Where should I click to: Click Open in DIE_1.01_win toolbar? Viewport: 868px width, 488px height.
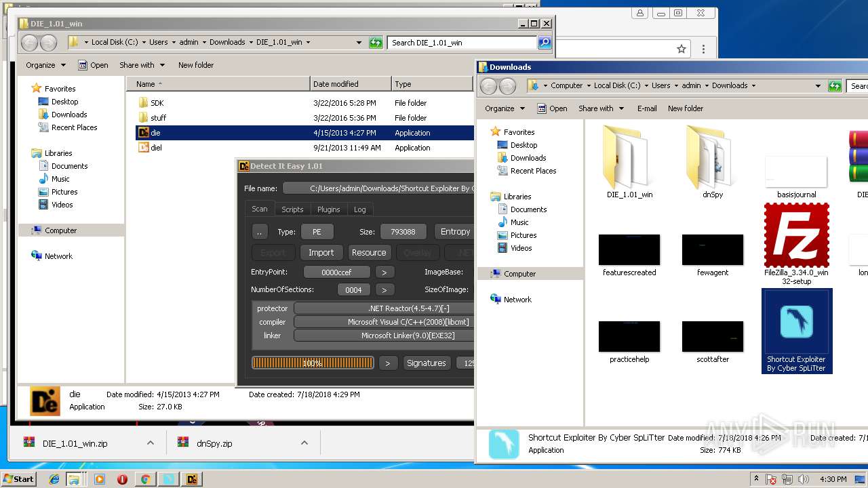(x=93, y=65)
